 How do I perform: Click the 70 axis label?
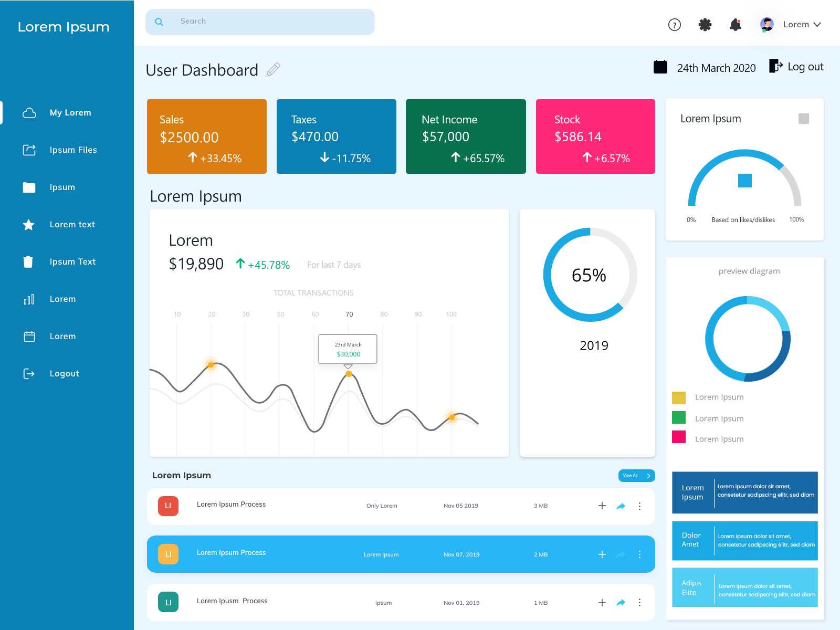(349, 314)
